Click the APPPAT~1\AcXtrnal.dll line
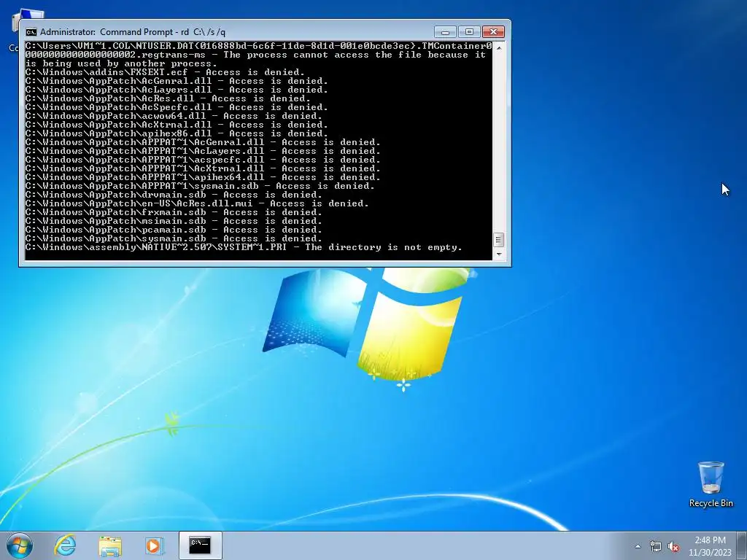Viewport: 747px width, 560px height. (x=203, y=168)
